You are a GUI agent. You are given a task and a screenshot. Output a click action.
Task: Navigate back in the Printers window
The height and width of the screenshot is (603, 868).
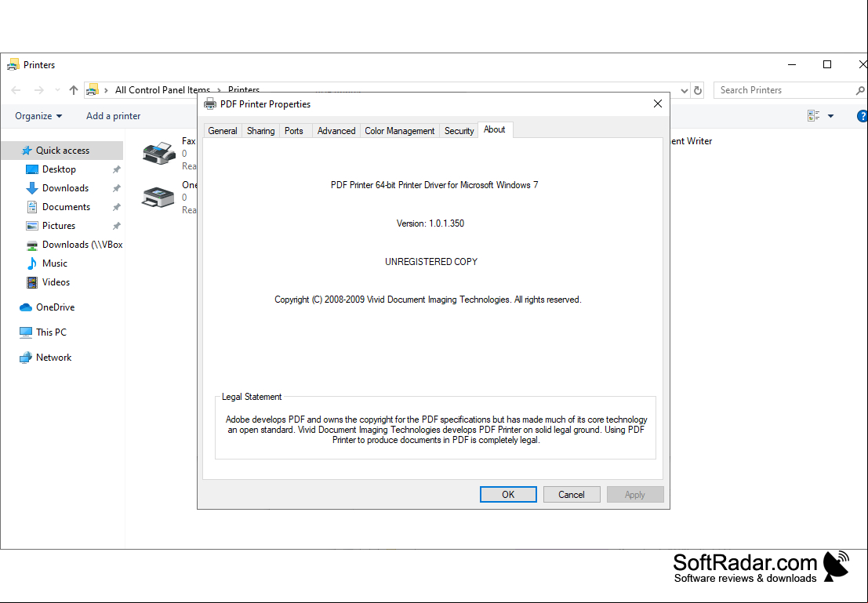coord(16,89)
